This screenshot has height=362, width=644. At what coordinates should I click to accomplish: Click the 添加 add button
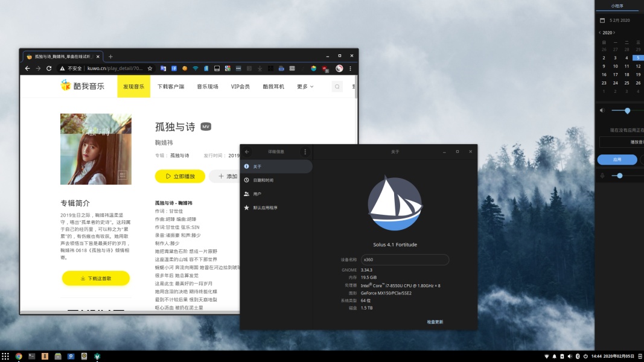[226, 176]
